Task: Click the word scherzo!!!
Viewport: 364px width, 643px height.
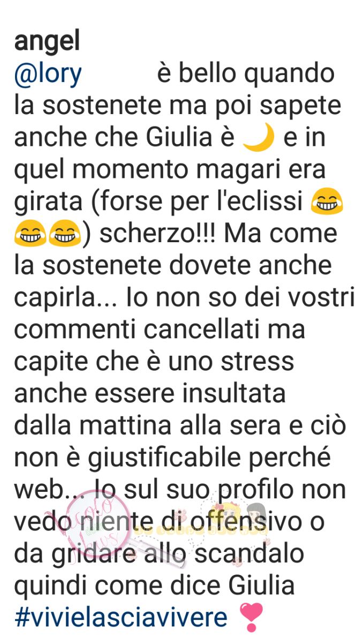Action: (x=146, y=235)
